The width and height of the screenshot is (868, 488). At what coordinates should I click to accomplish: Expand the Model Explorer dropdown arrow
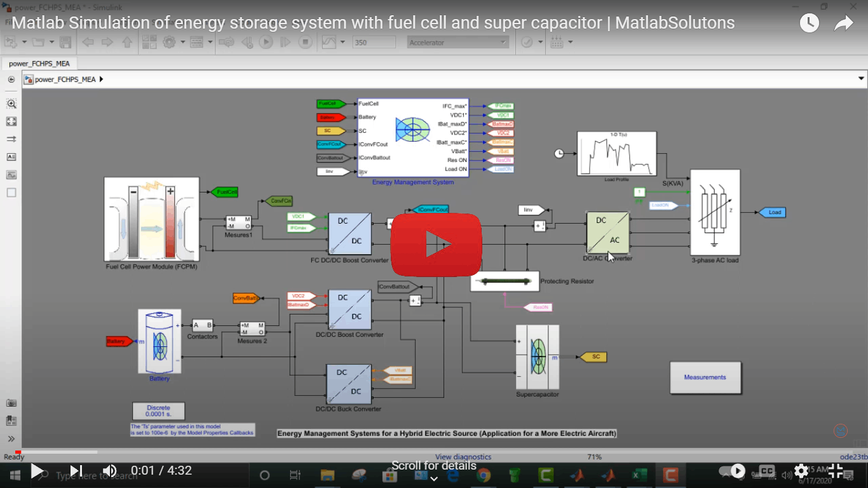(210, 43)
